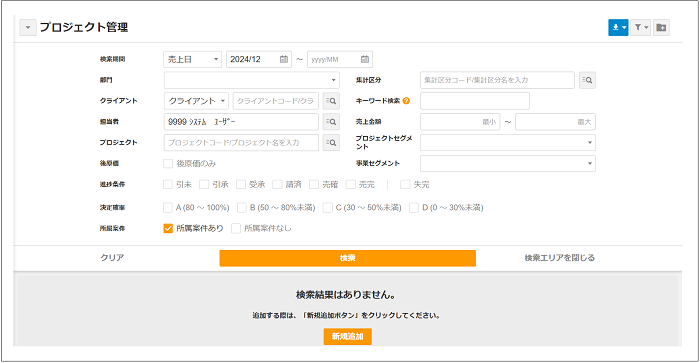Check the 後原価のみ checkbox
The width and height of the screenshot is (700, 363).
(168, 163)
